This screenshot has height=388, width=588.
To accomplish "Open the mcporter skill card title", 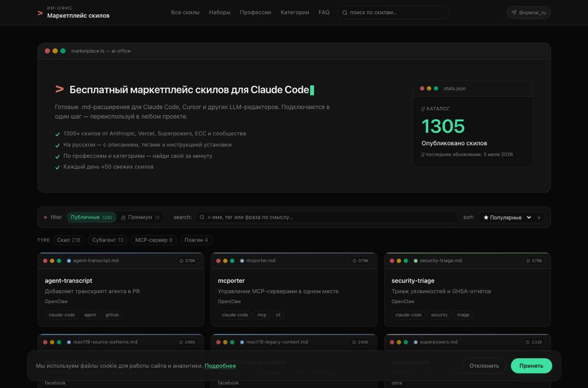I will point(231,281).
